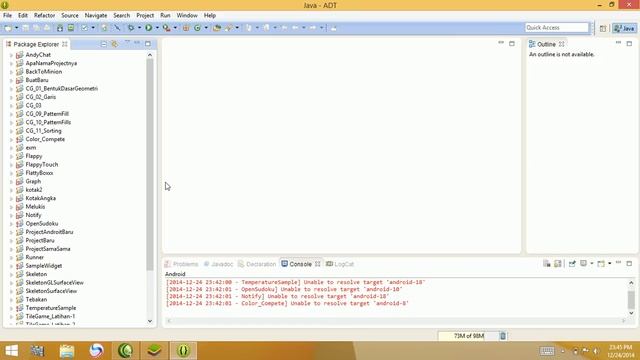Click the New Java Class icon
The width and height of the screenshot is (640, 360).
click(198, 28)
